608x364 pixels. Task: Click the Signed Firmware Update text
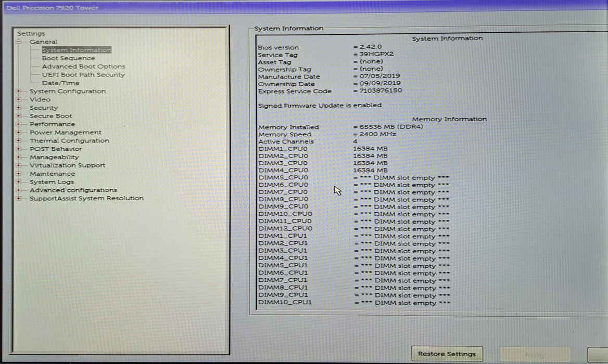tap(320, 106)
